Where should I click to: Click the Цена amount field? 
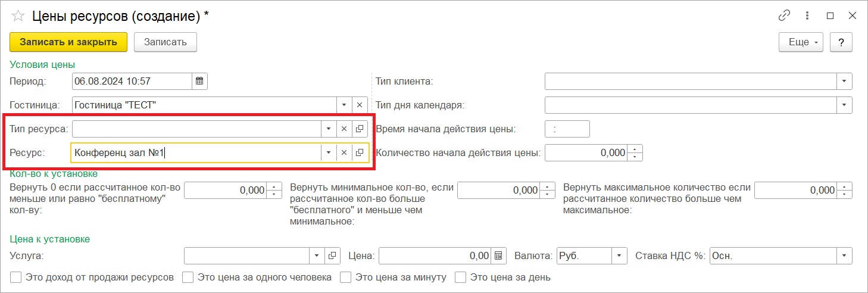435,255
